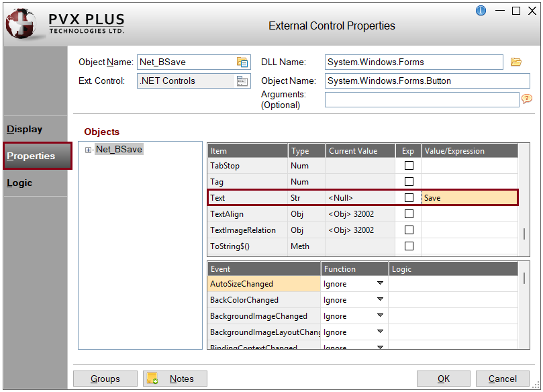Open Function dropdown for BackColorChanged event
The width and height of the screenshot is (543, 392).
tap(380, 300)
